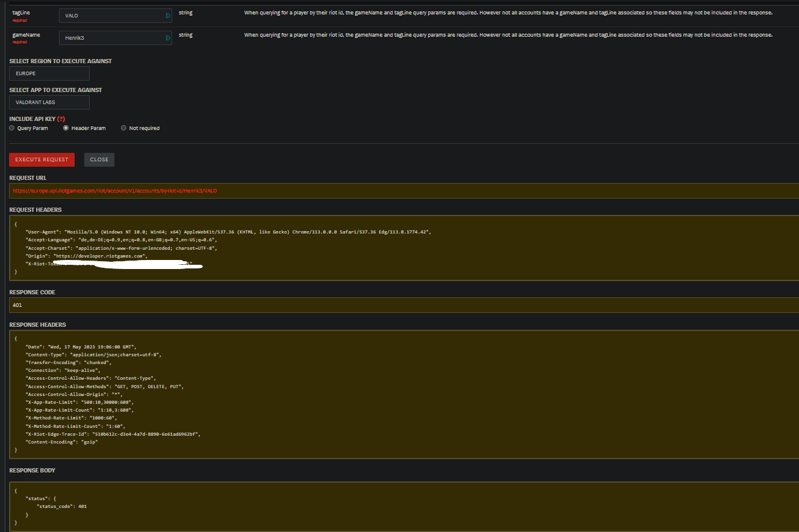Open the app selector showing VALORANT LABS
This screenshot has width=799, height=532.
coord(49,102)
